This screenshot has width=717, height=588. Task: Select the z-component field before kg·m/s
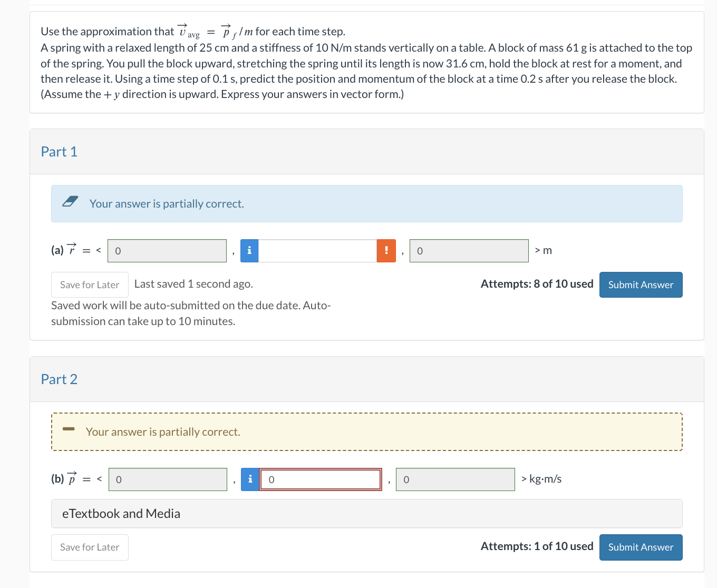click(455, 479)
